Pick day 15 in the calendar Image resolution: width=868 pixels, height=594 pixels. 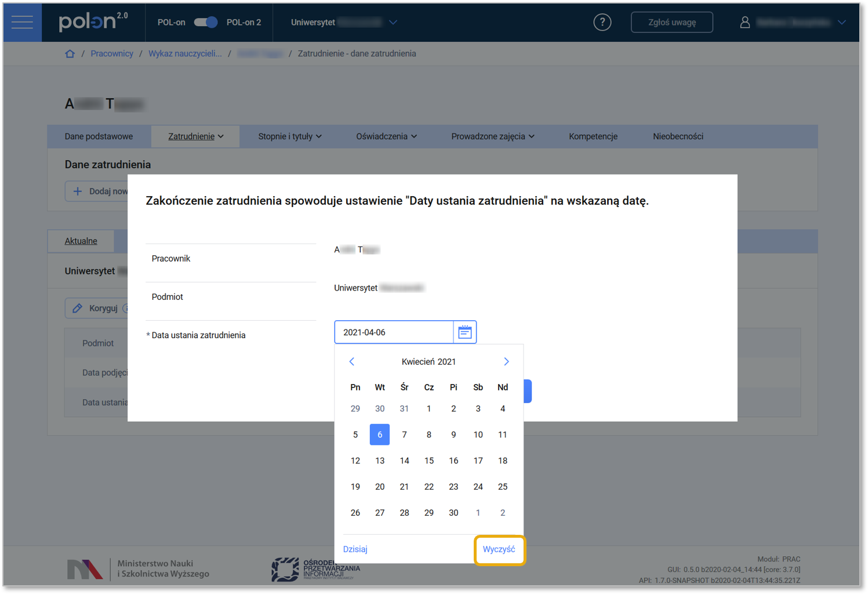(x=429, y=461)
